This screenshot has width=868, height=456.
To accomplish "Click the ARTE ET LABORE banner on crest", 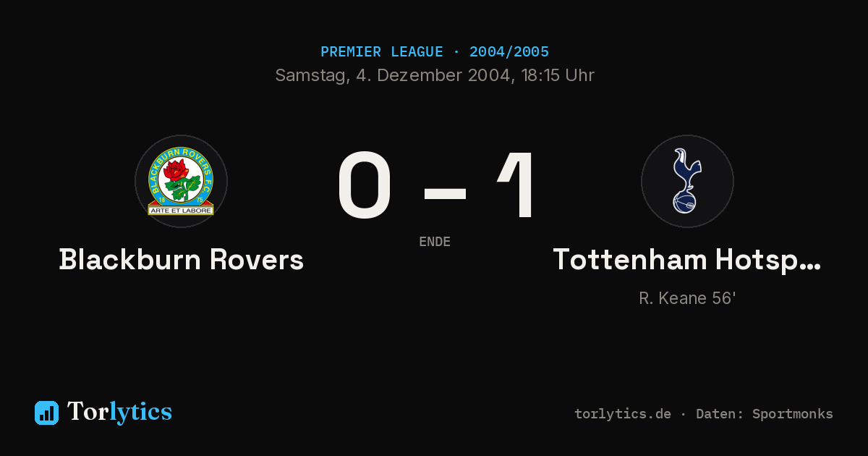I will click(x=181, y=211).
